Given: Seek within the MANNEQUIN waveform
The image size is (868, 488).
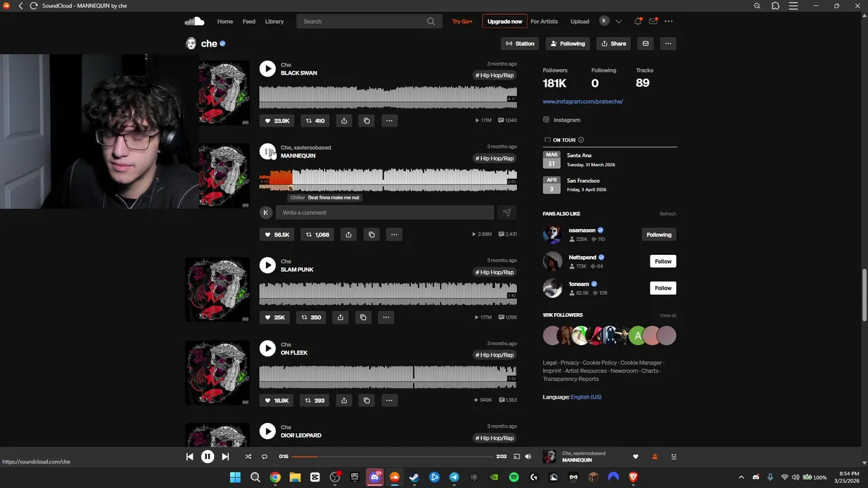Looking at the screenshot, I should tap(388, 180).
